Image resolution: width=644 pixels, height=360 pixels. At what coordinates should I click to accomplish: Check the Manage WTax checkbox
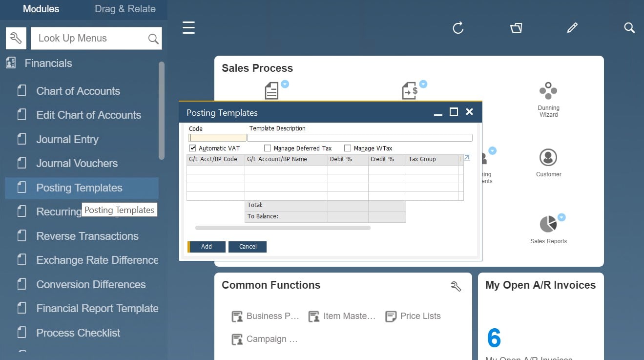pos(348,148)
